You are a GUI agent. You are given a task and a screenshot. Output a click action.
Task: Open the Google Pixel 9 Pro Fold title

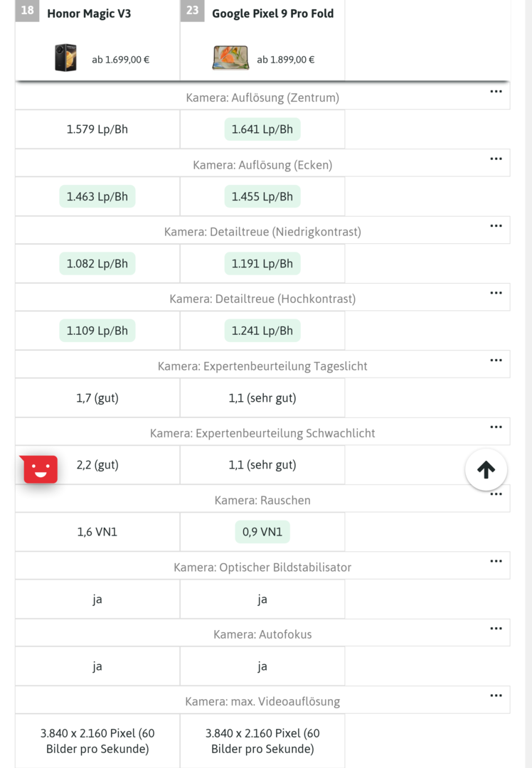[272, 14]
